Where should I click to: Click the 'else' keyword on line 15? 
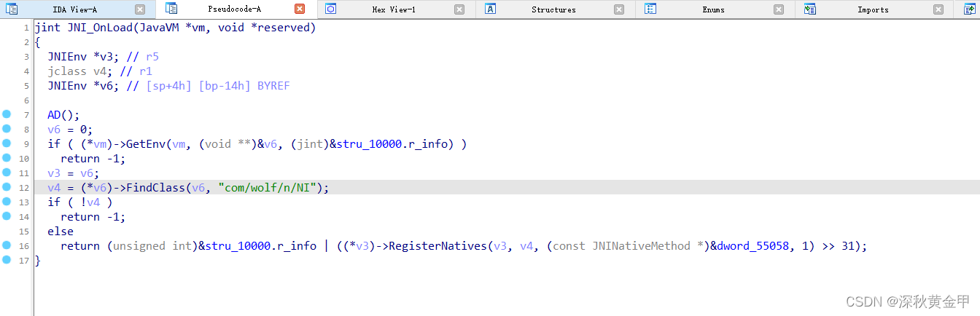61,232
